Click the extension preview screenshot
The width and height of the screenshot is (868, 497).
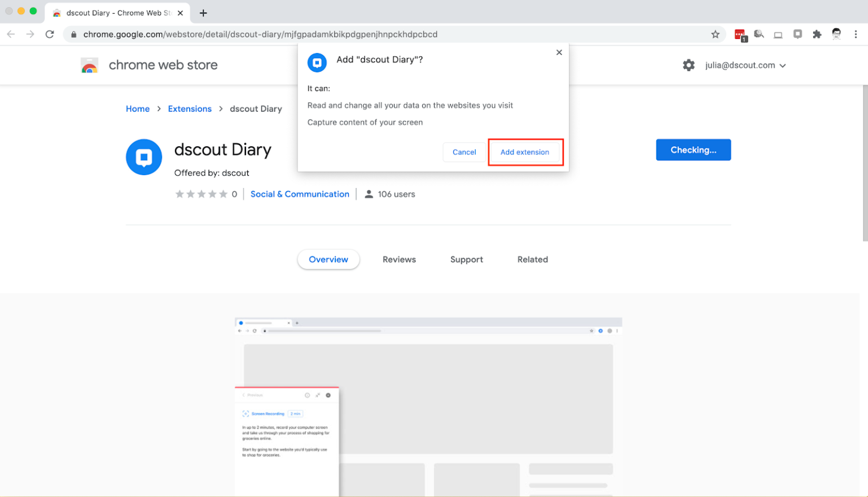(428, 407)
